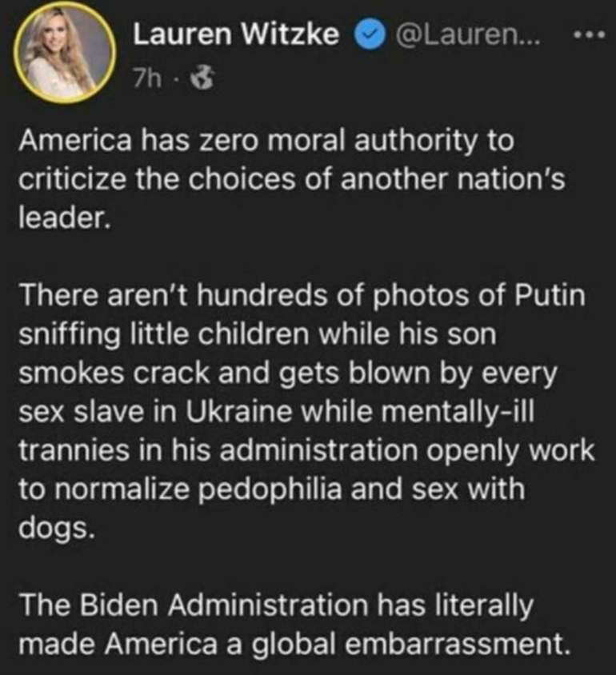This screenshot has height=675, width=616.
Task: Click the "Lauren Witzke" display name
Action: (235, 34)
